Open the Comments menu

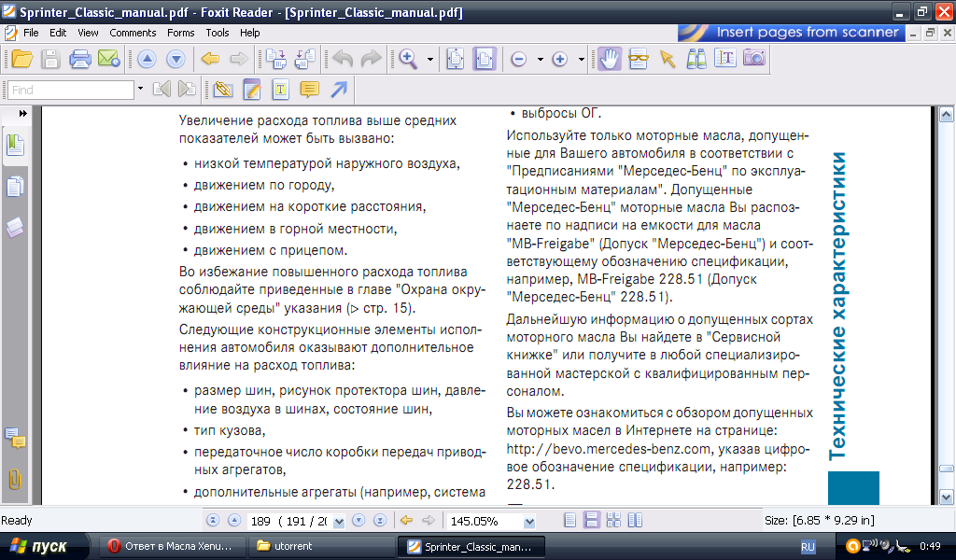tap(133, 33)
